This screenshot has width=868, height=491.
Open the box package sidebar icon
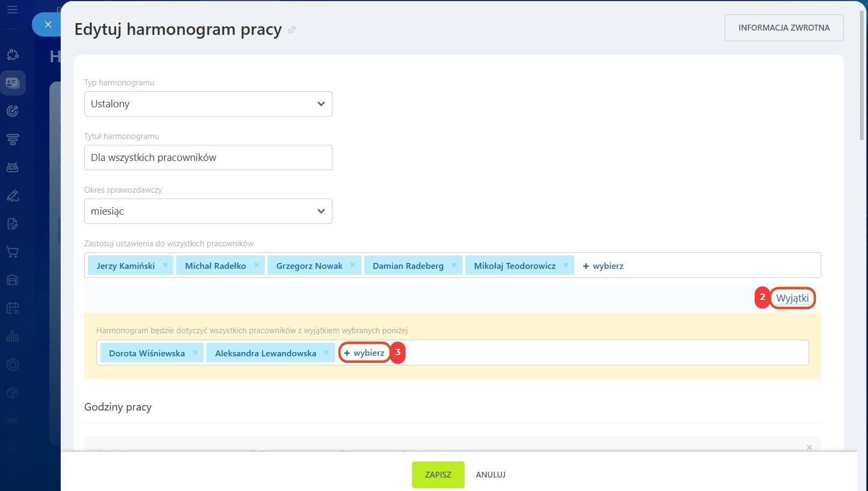12,393
